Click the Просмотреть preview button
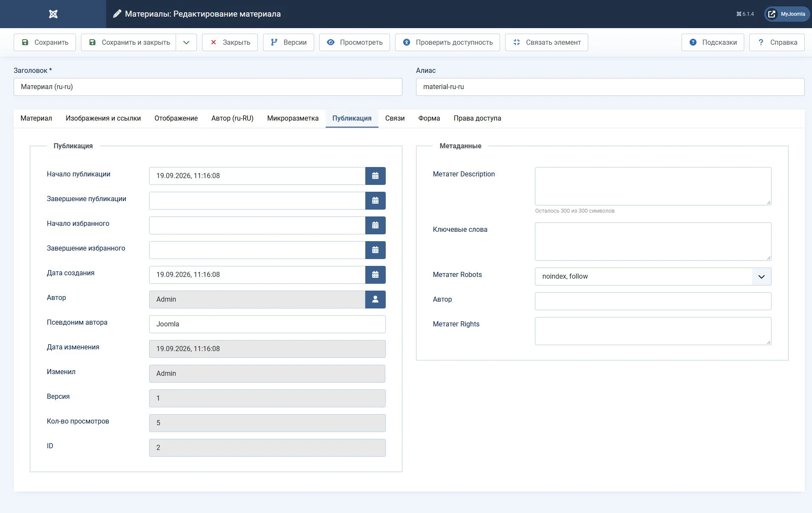Image resolution: width=812 pixels, height=513 pixels. [x=355, y=43]
